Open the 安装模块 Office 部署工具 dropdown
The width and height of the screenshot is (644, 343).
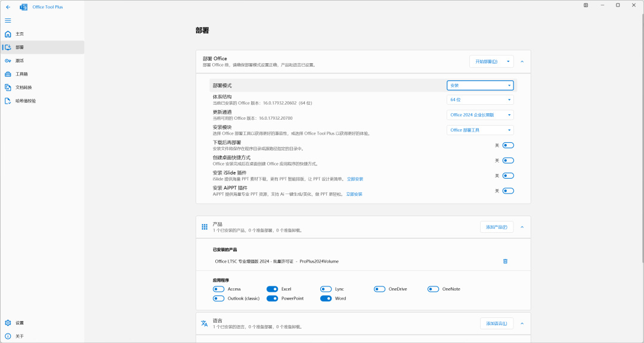coord(480,130)
